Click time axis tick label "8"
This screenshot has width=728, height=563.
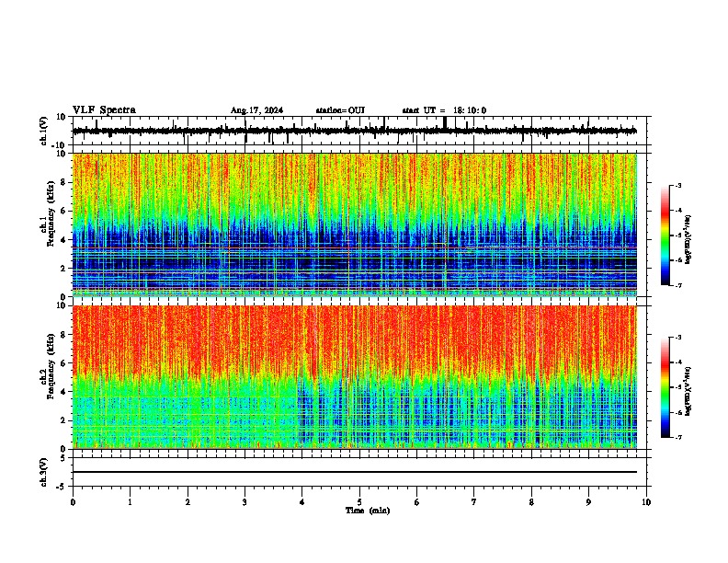pos(531,502)
